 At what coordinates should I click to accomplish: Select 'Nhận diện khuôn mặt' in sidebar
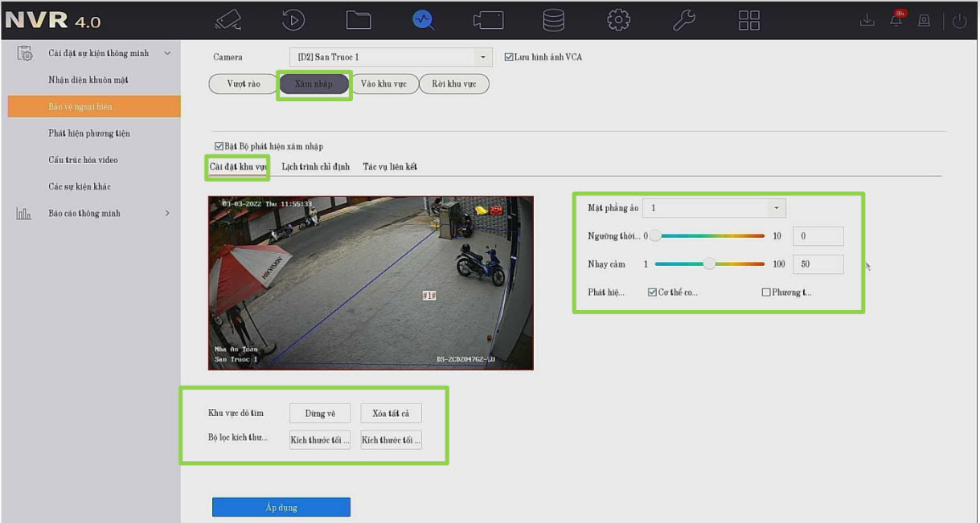coord(88,80)
